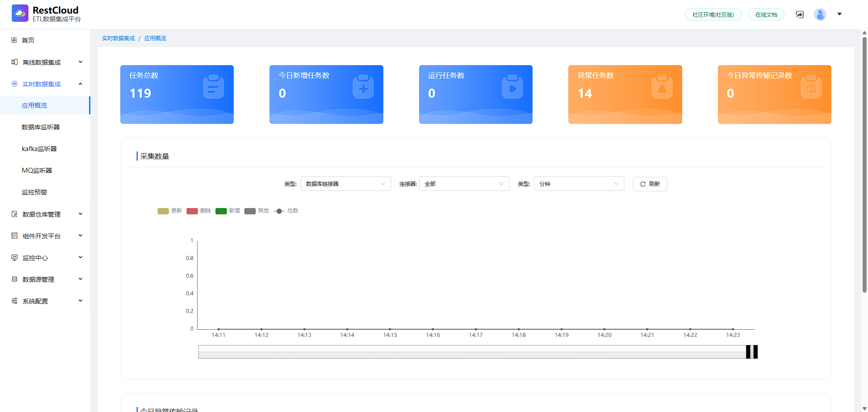
Task: Click the 离线数据集成 sidebar icon
Action: 14,62
